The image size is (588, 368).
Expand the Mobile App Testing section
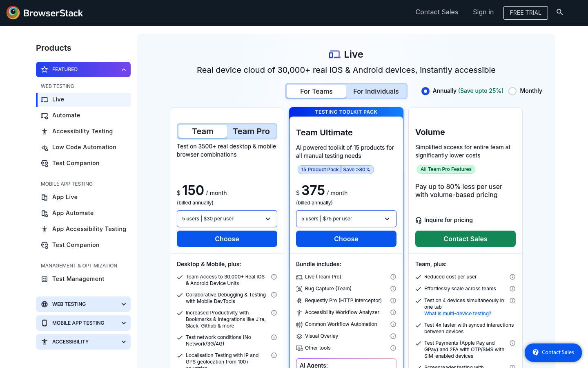(83, 323)
